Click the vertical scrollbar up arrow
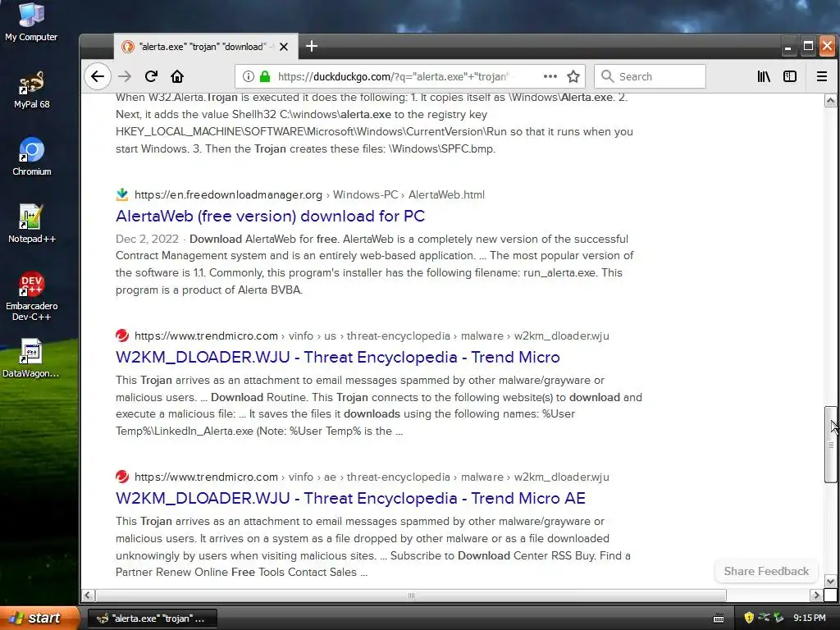 pos(830,101)
